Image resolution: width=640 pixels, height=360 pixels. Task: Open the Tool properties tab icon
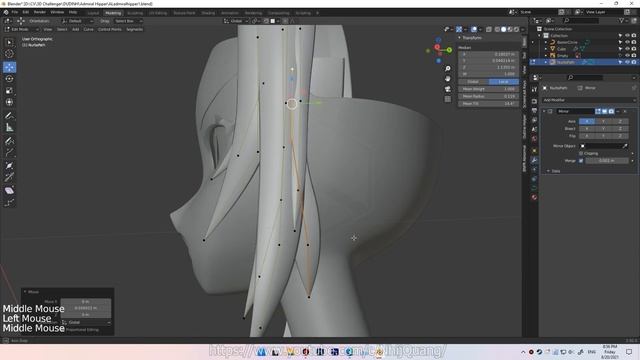534,90
